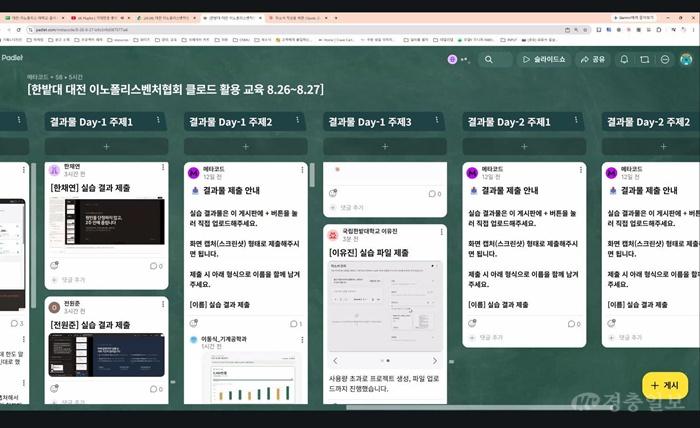
Task: Click the board title 한밭대 대전 이노폴리스벤처협회
Action: [176, 89]
